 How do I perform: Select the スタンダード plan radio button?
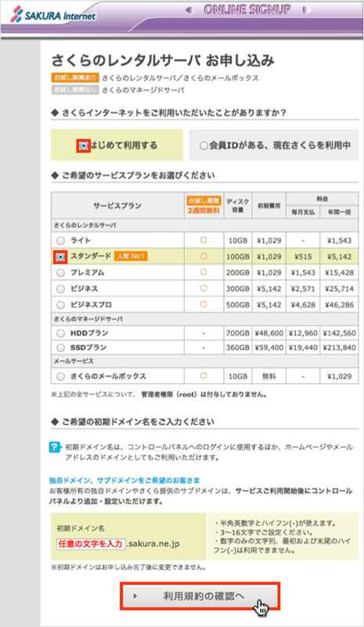click(x=60, y=257)
